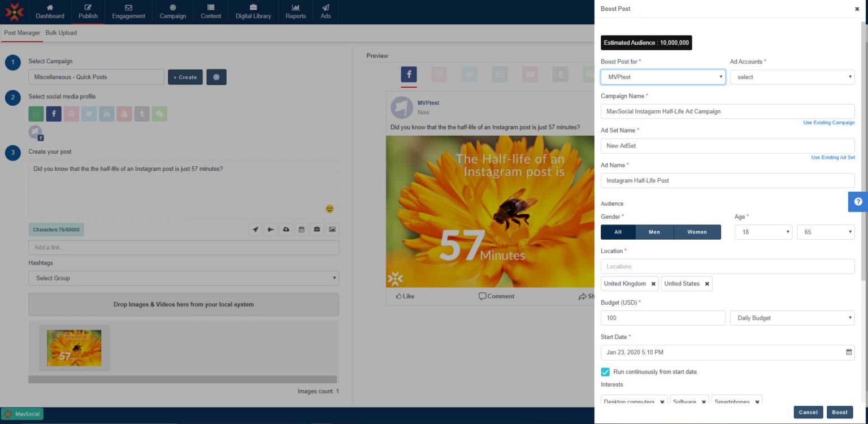The image size is (868, 424).
Task: Select the Women gender option
Action: pos(697,232)
